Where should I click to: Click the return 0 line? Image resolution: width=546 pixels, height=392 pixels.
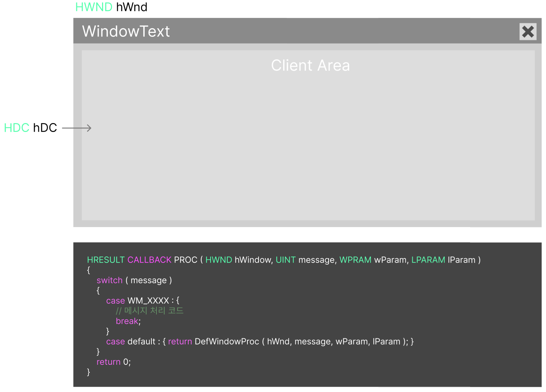coord(114,362)
